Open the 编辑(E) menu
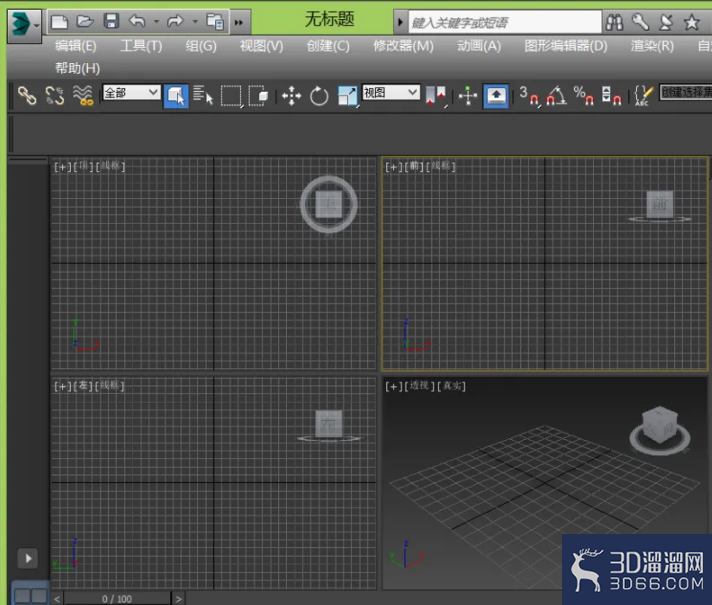712x605 pixels. pos(76,46)
